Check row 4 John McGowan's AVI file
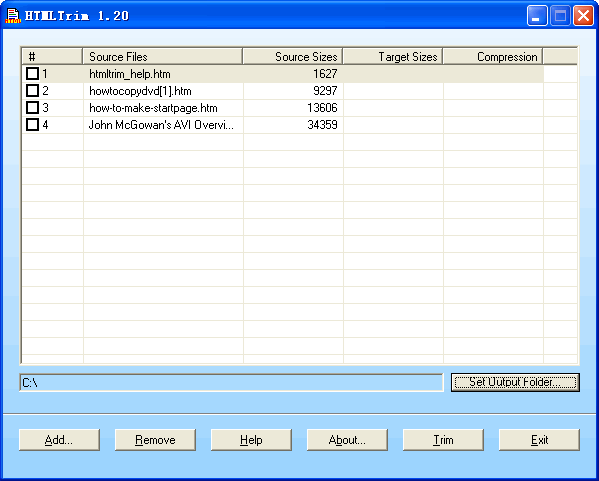Image resolution: width=599 pixels, height=481 pixels. tap(32, 125)
